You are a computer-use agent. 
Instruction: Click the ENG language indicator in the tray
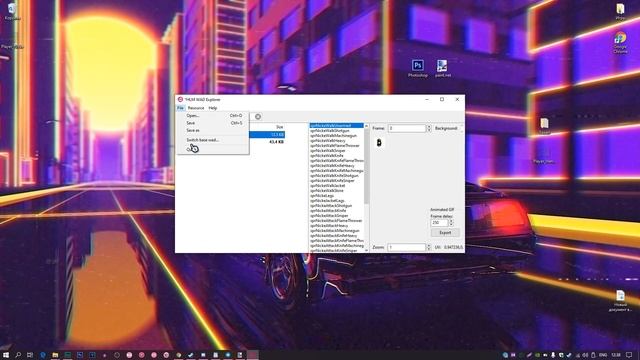(x=603, y=355)
